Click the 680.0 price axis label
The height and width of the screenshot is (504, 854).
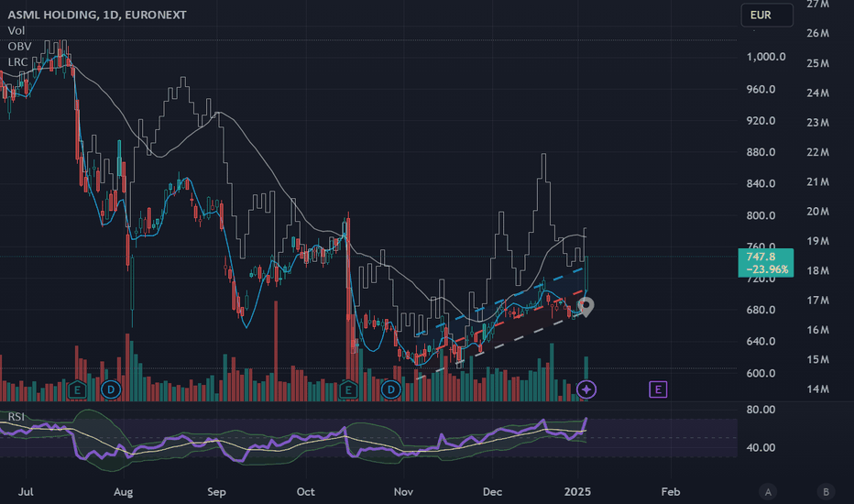[761, 310]
